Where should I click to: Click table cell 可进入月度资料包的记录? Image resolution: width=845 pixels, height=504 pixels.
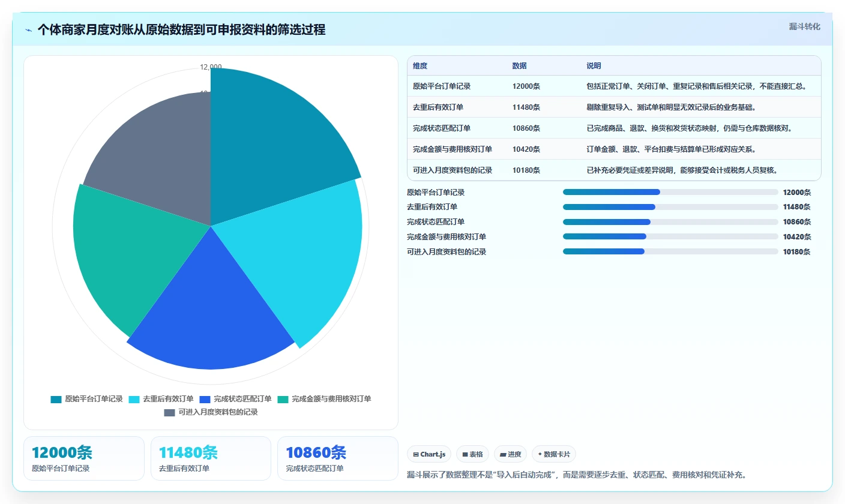(453, 170)
